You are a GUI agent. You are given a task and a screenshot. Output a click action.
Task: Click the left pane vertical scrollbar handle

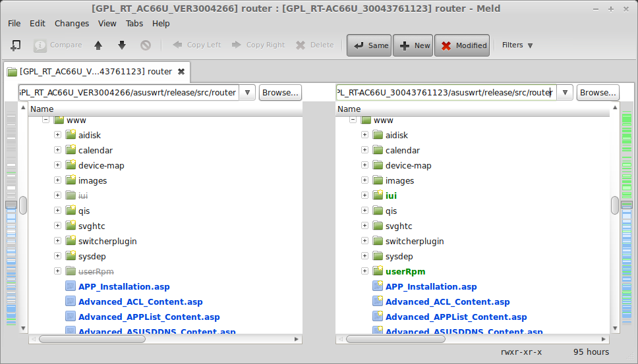23,205
